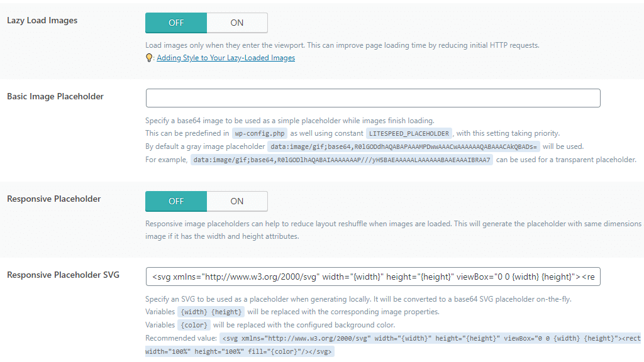Click the Responsive Placeholder label
This screenshot has height=362, width=644.
[54, 199]
